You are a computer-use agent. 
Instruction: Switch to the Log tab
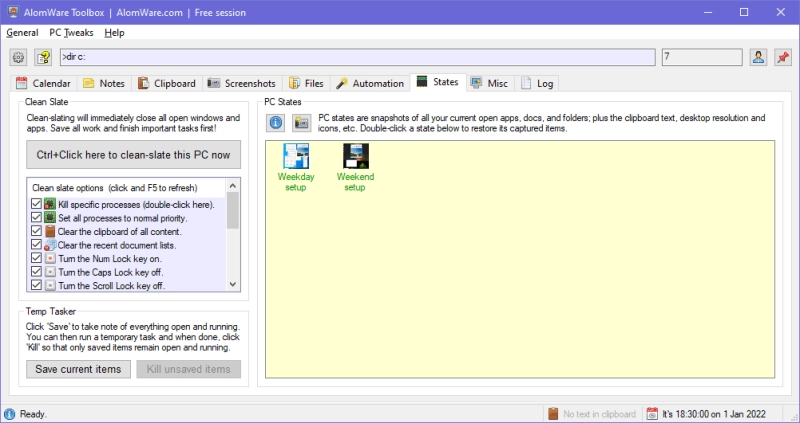(x=537, y=83)
